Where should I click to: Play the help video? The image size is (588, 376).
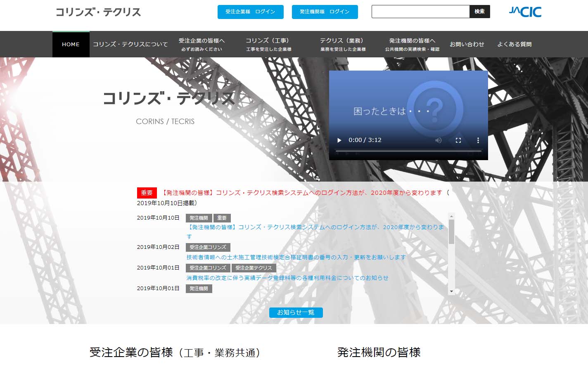click(x=339, y=140)
